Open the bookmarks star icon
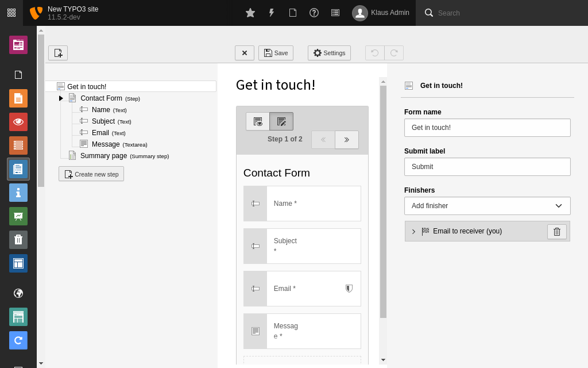 pyautogui.click(x=250, y=13)
